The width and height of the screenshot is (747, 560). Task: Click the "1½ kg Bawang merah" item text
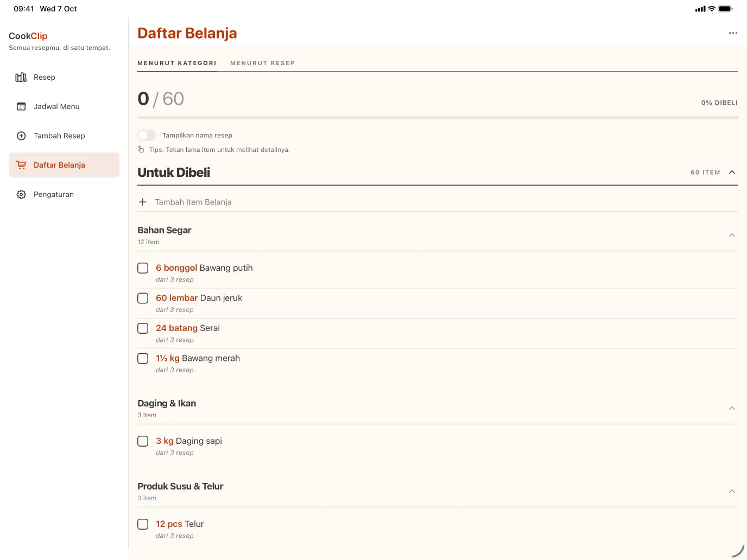click(198, 358)
